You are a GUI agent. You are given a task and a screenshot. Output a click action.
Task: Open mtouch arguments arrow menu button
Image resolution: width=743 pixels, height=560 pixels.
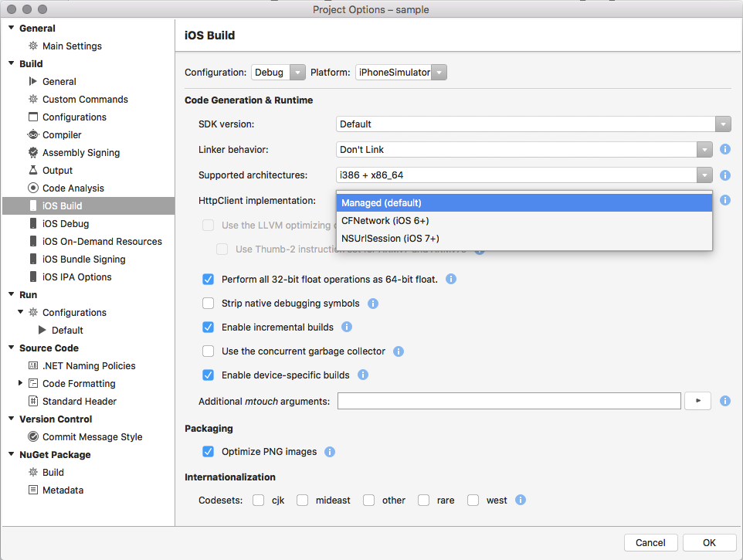pos(697,401)
